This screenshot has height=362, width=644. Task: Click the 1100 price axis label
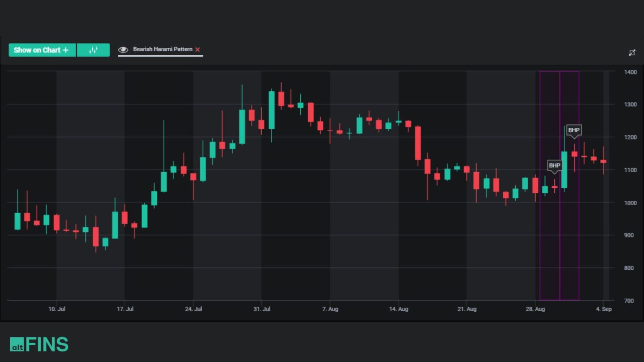click(630, 170)
